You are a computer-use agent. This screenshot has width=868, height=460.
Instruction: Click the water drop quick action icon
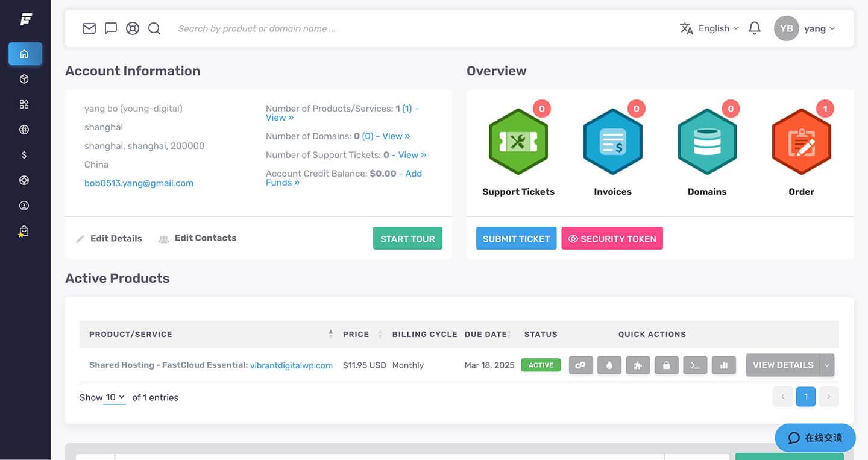click(x=609, y=365)
